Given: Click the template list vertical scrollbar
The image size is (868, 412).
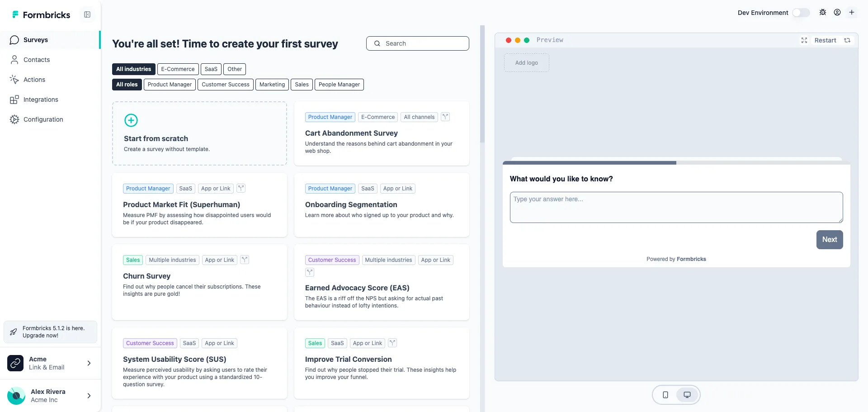Looking at the screenshot, I should (482, 84).
